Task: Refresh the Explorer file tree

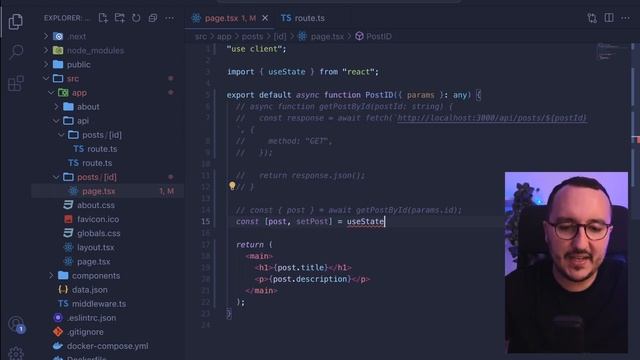Action: (x=136, y=18)
